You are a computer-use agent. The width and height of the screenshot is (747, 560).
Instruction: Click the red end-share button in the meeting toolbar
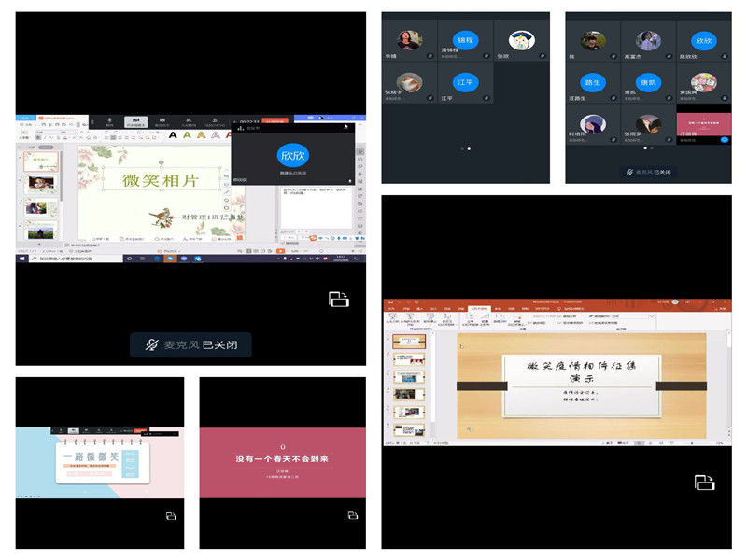pos(275,121)
